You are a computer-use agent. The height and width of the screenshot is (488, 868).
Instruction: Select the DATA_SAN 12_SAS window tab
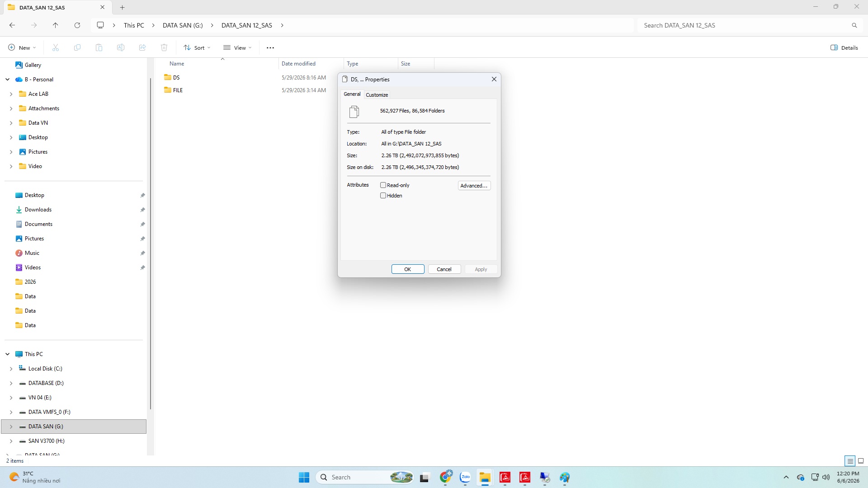pos(57,7)
